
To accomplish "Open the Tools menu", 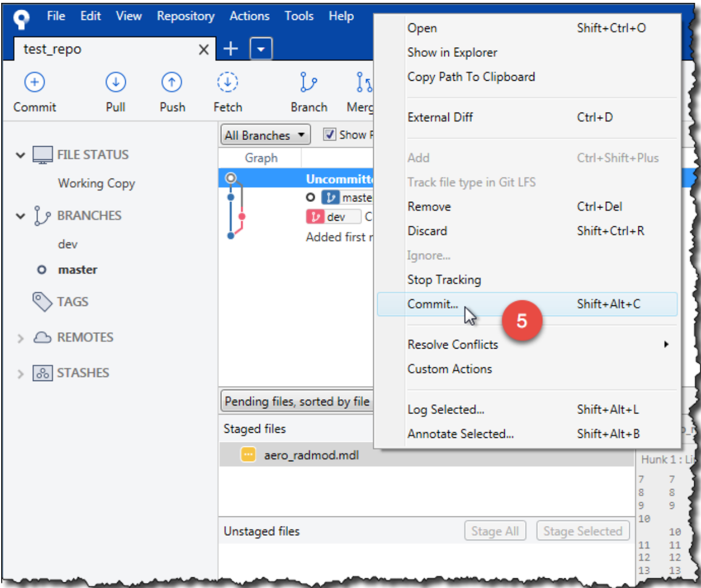I will 299,16.
